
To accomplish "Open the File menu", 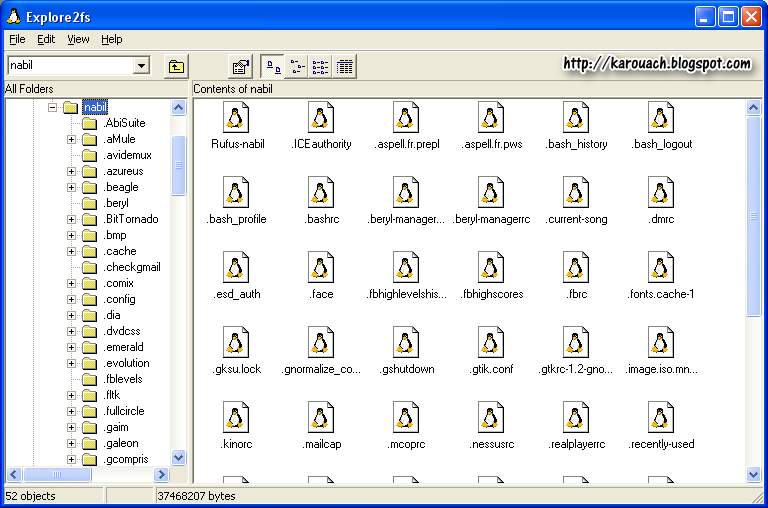I will coord(17,39).
